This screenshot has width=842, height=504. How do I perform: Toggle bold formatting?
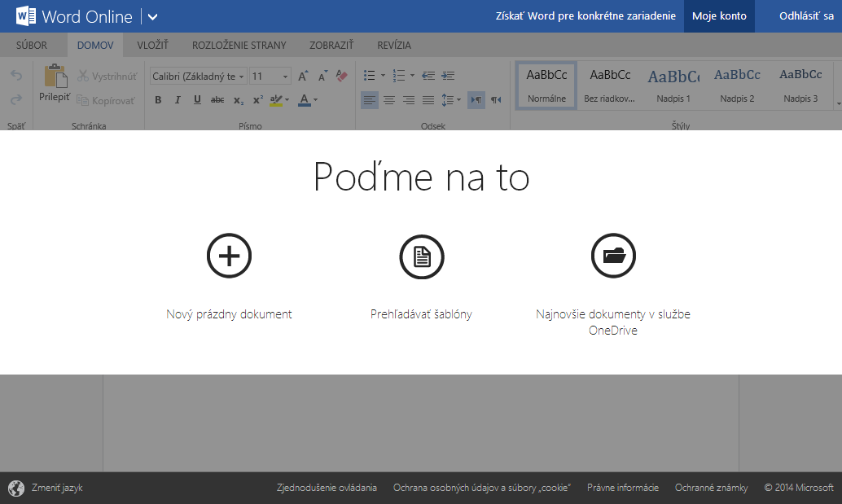point(158,100)
